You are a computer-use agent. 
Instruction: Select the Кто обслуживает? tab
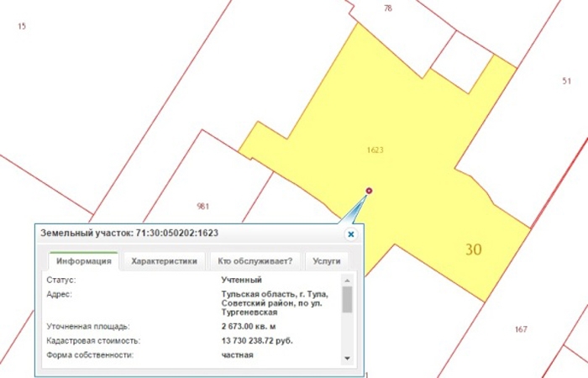pos(255,261)
